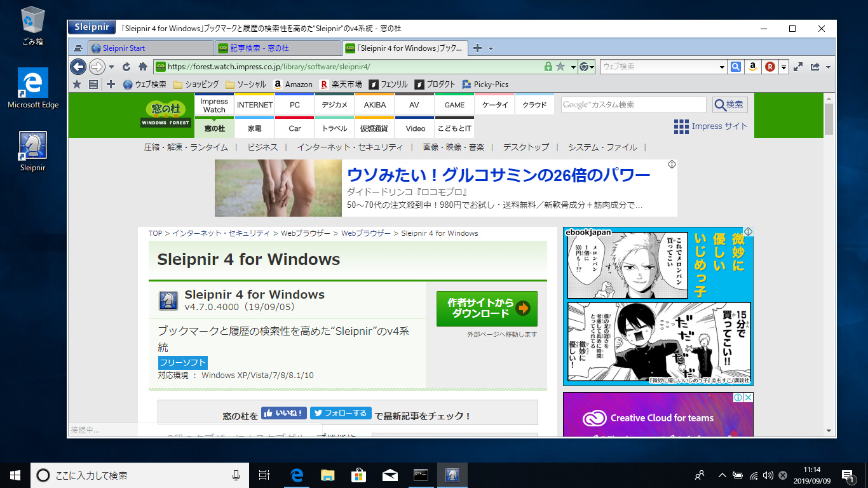Image resolution: width=868 pixels, height=488 pixels.
Task: Click the Windows taskbar search box
Action: (139, 475)
